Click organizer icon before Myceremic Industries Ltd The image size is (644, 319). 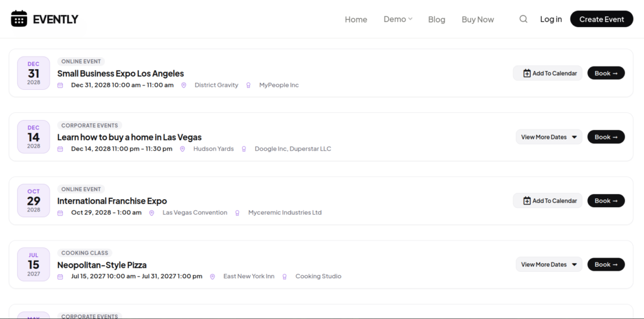click(x=237, y=213)
